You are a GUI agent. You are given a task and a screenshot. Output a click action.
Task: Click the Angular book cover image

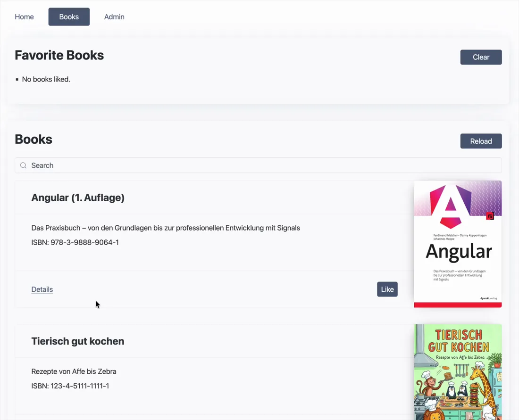(x=458, y=244)
